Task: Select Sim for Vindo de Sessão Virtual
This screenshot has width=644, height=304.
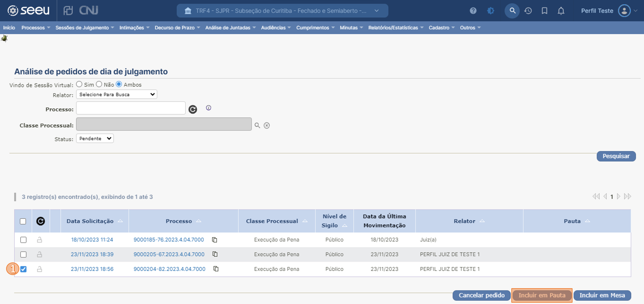Action: [79, 84]
